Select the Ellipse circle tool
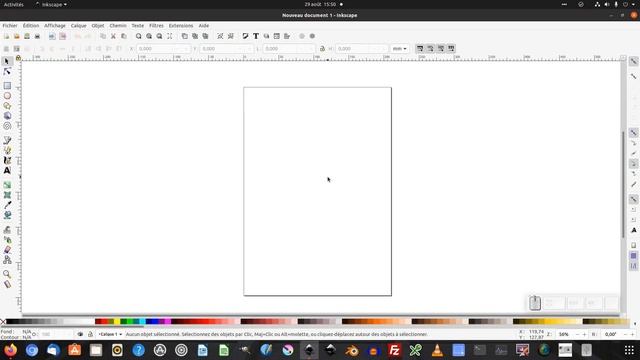The width and height of the screenshot is (640, 360). [x=7, y=96]
